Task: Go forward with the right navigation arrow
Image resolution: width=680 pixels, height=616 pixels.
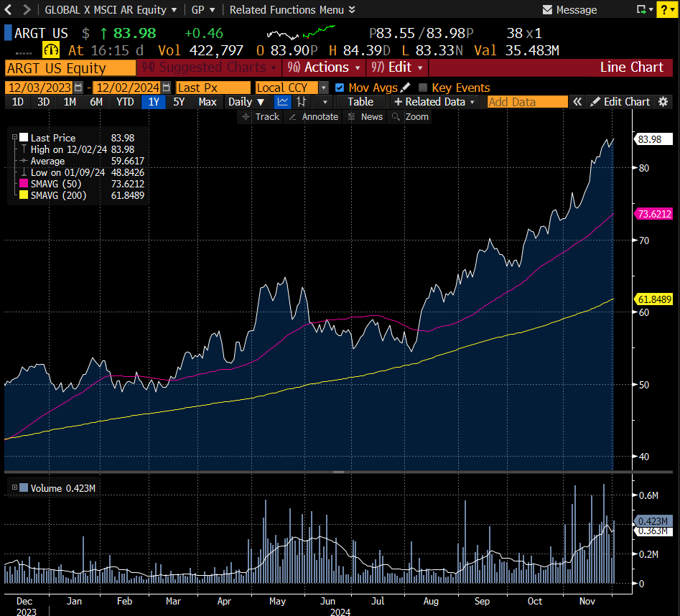Action: [27, 9]
